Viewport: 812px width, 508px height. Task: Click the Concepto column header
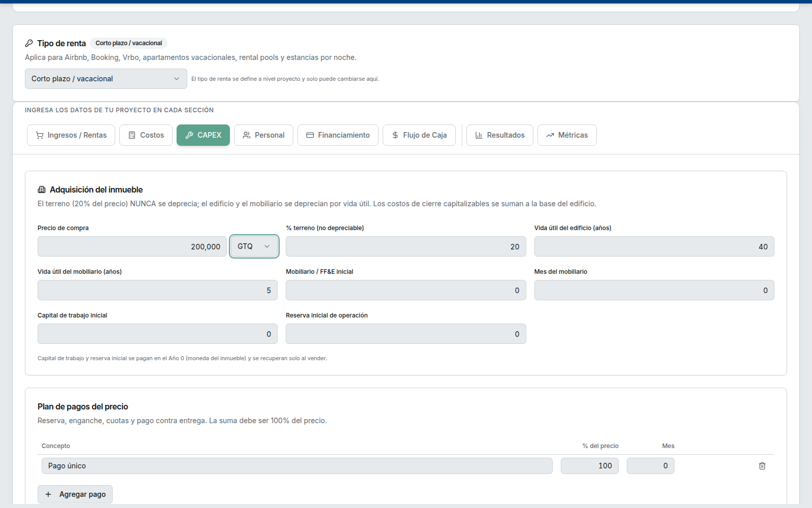pos(56,446)
